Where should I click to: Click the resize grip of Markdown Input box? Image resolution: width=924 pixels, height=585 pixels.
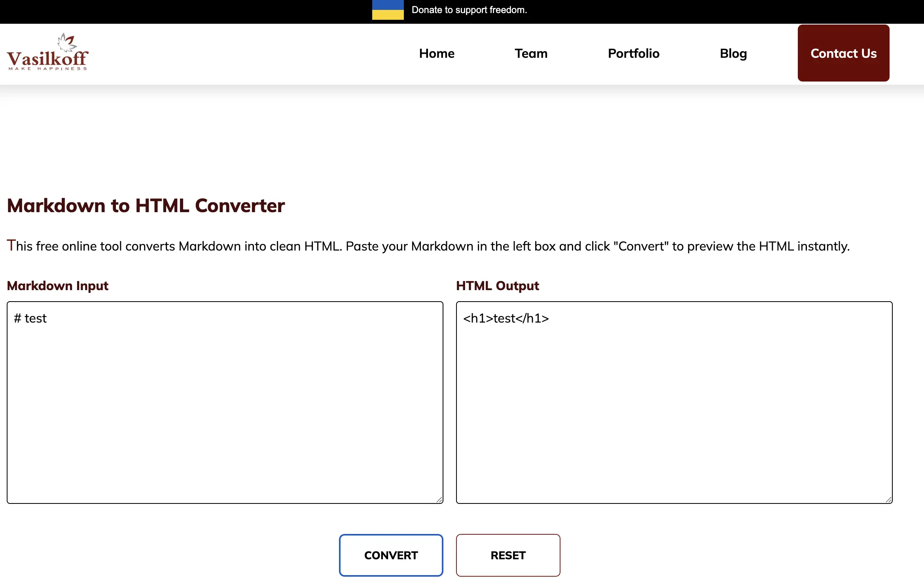tap(439, 500)
